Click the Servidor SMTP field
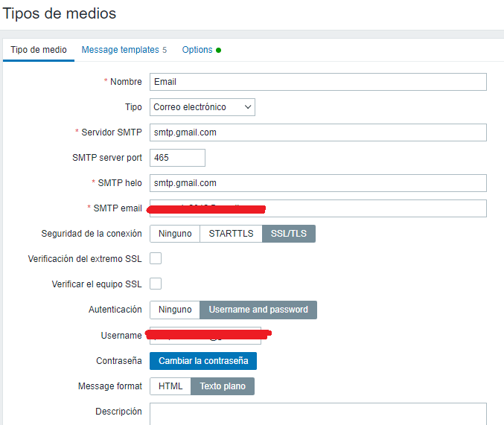 coord(318,132)
